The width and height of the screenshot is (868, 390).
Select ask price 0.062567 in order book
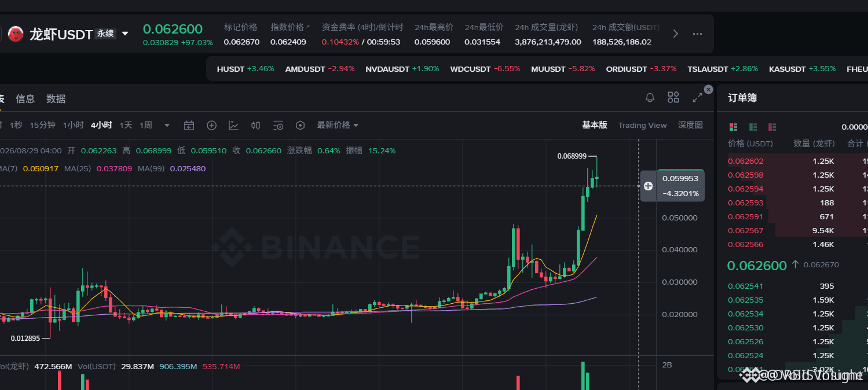tap(745, 231)
